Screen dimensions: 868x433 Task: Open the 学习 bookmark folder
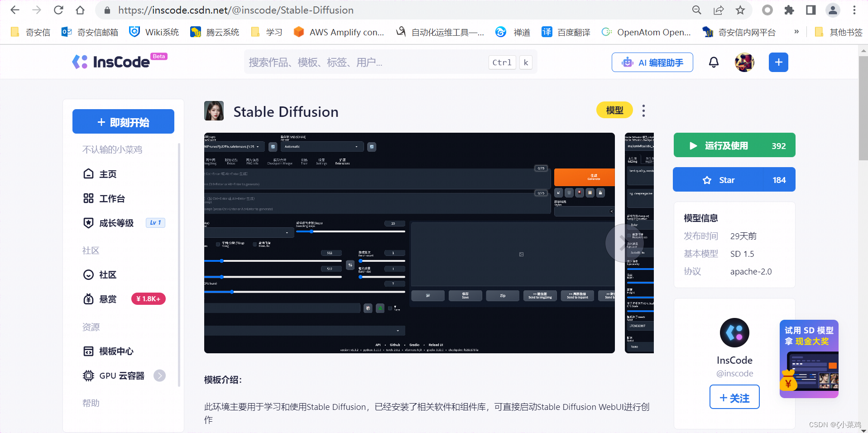(266, 32)
